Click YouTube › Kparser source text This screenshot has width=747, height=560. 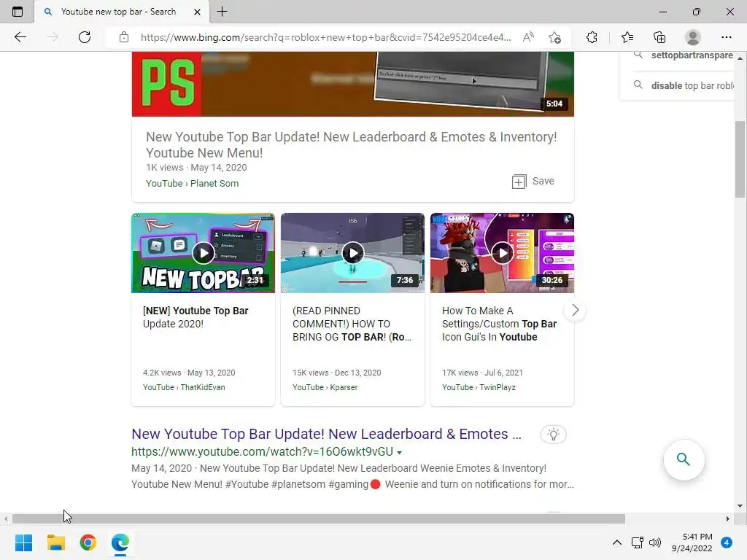pyautogui.click(x=325, y=387)
